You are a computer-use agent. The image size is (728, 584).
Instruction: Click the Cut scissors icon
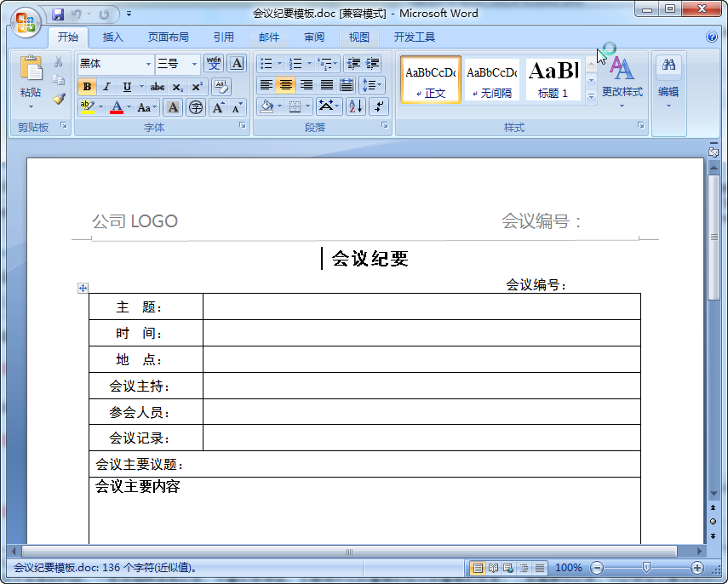click(x=59, y=62)
